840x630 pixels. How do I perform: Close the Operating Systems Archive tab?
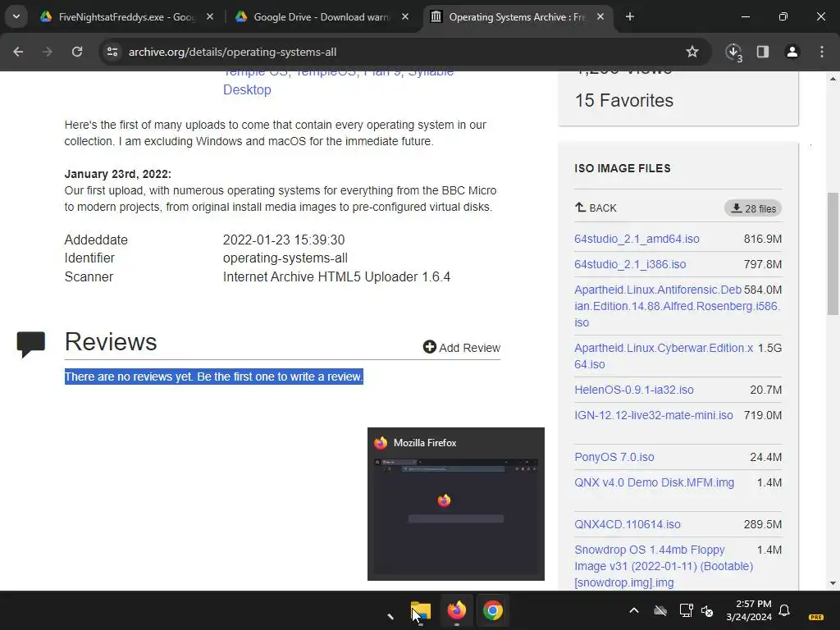[600, 16]
